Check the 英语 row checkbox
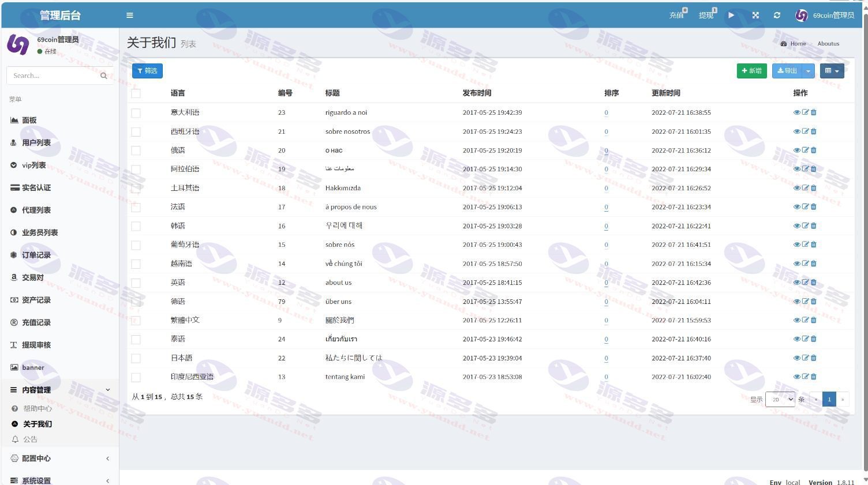 pyautogui.click(x=136, y=283)
